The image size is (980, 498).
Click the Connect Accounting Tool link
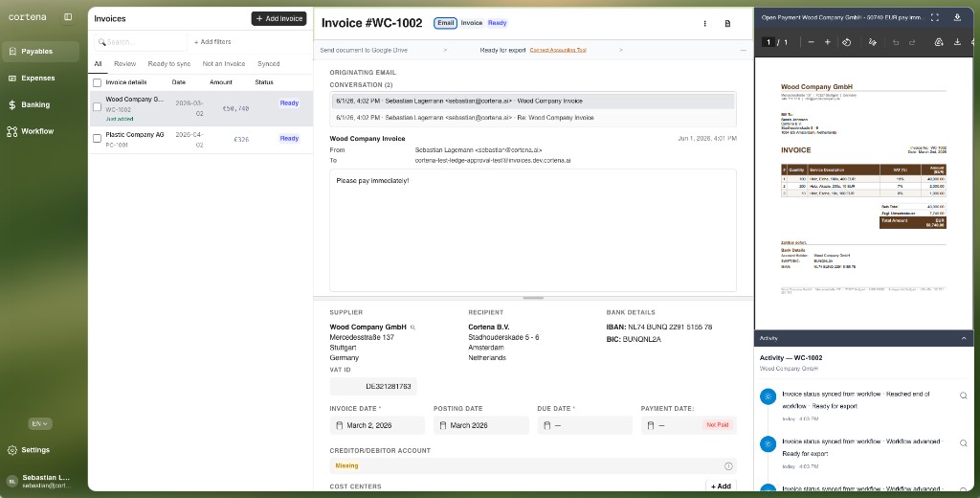point(558,50)
